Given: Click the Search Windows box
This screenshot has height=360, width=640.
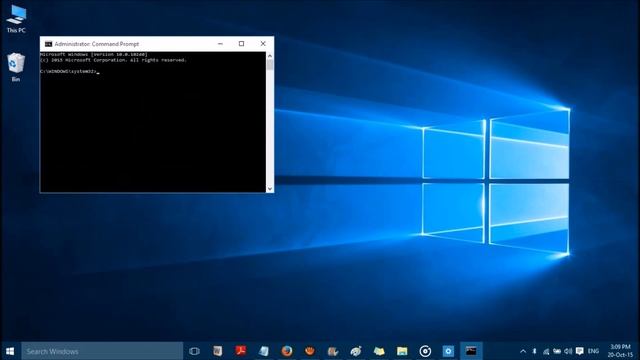Looking at the screenshot, I should point(102,351).
